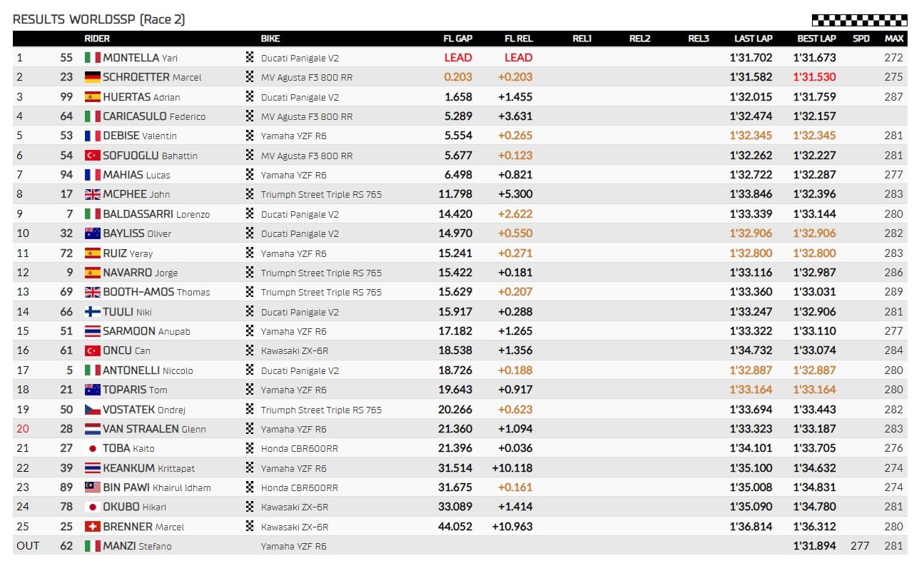
Task: Click the best lap 1'31.894 for MANZI
Action: pos(815,546)
